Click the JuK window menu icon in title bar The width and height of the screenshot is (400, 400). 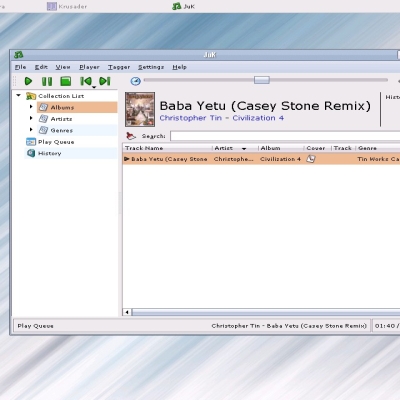click(19, 55)
